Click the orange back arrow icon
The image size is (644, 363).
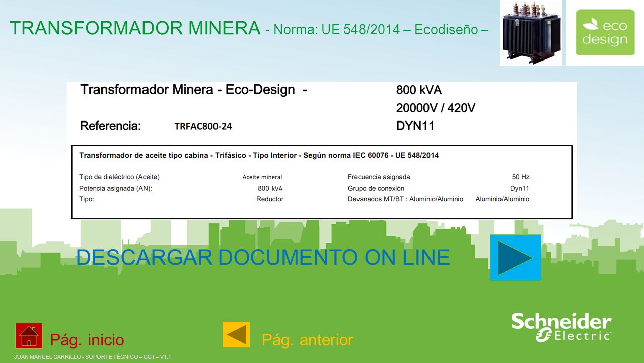[x=236, y=335]
